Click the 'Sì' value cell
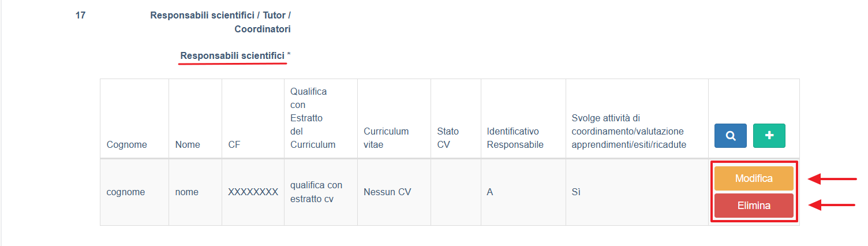The height and width of the screenshot is (246, 868). (x=575, y=192)
